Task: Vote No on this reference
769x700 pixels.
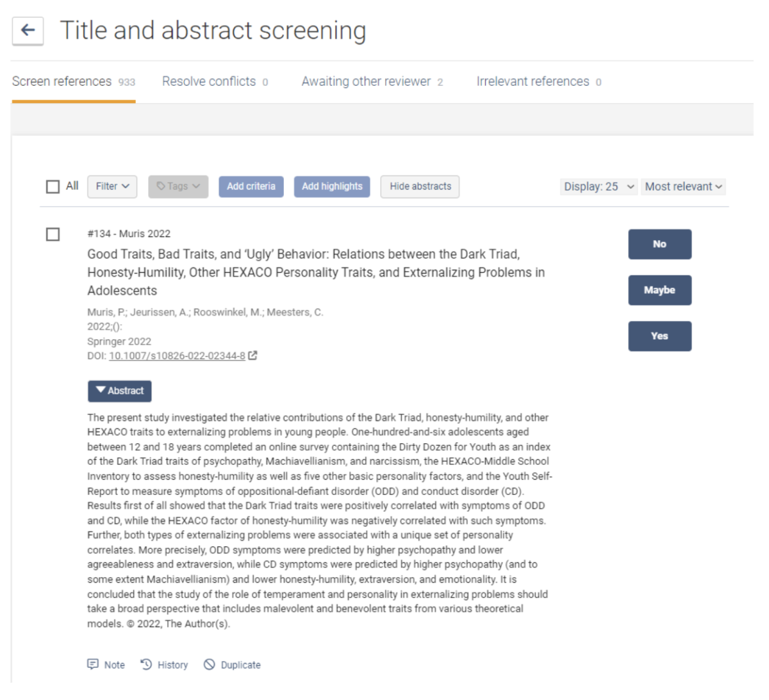Action: pyautogui.click(x=659, y=244)
